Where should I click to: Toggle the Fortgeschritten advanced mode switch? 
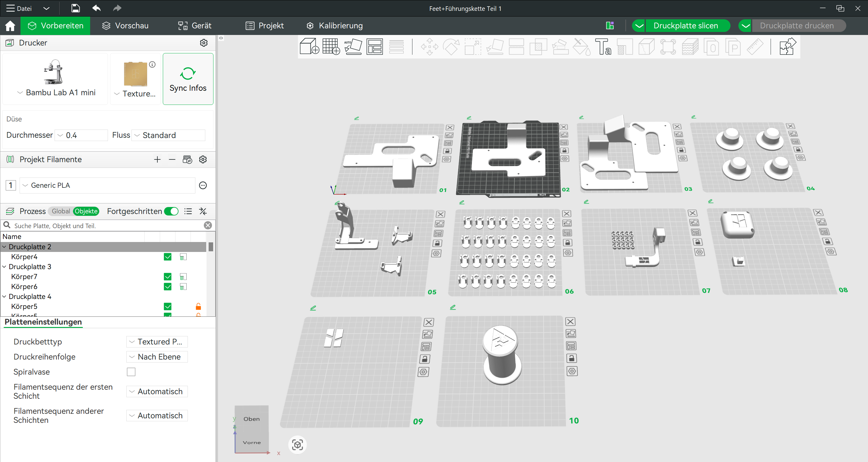[x=171, y=211]
